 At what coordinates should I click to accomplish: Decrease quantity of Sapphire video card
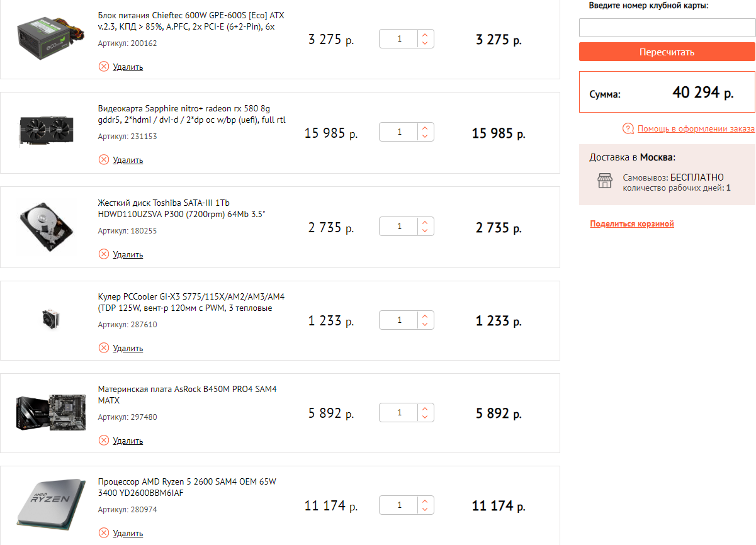[425, 136]
